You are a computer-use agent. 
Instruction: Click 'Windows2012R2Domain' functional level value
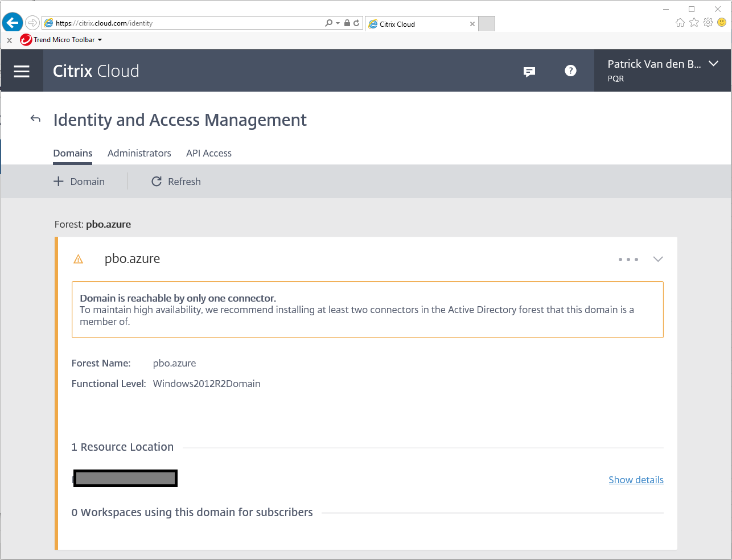click(207, 384)
